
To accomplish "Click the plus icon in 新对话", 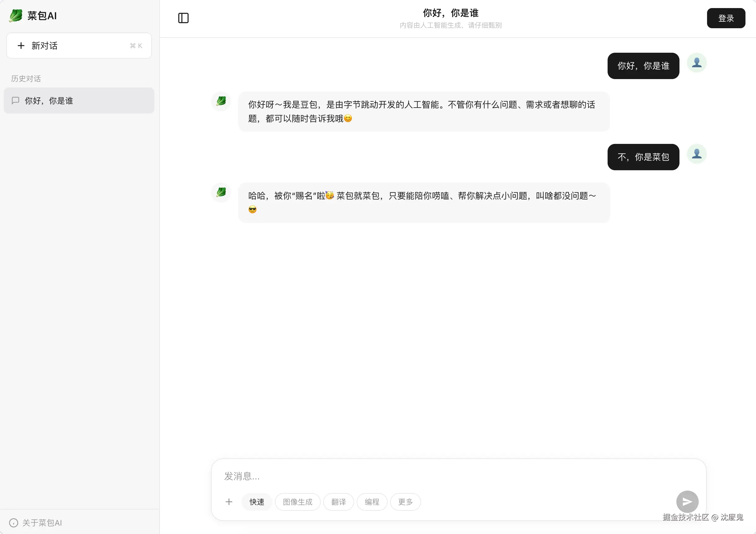I will pos(21,46).
